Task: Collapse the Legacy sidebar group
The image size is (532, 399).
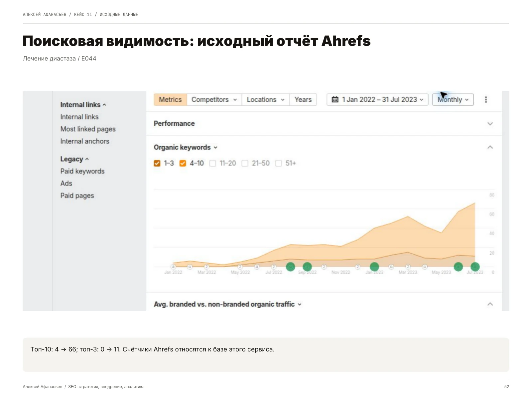Action: point(74,159)
